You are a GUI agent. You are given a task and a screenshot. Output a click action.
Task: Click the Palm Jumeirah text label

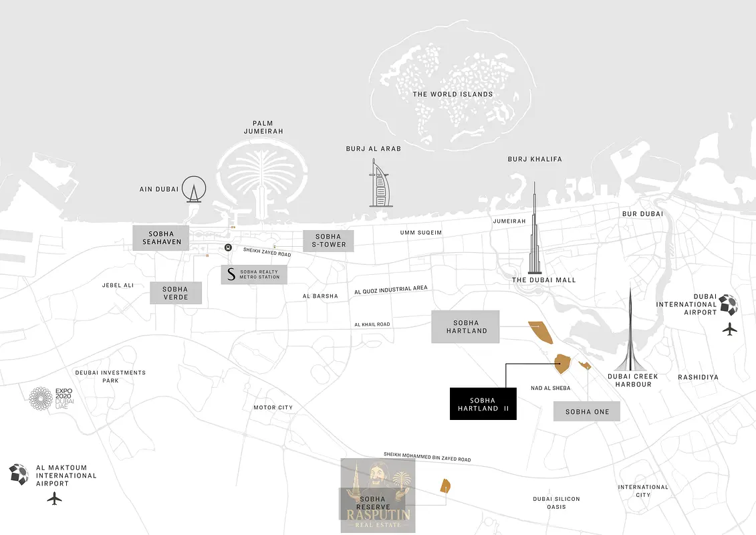pos(263,127)
